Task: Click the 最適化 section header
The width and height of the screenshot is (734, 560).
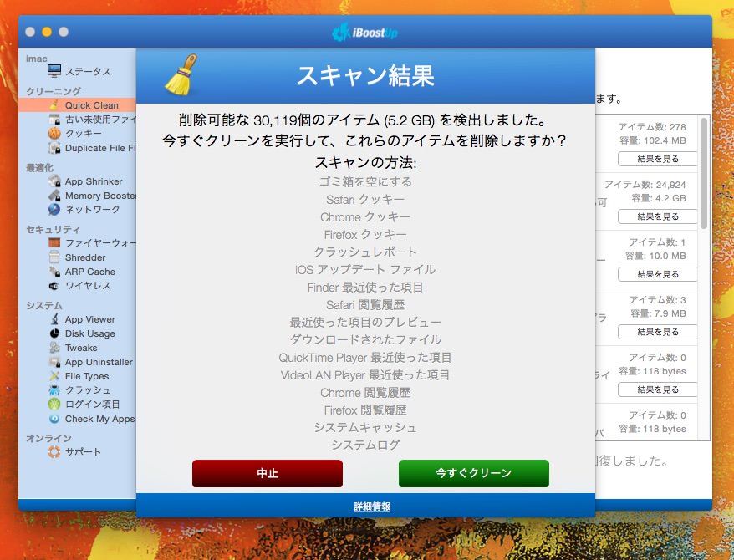Action: pyautogui.click(x=40, y=167)
